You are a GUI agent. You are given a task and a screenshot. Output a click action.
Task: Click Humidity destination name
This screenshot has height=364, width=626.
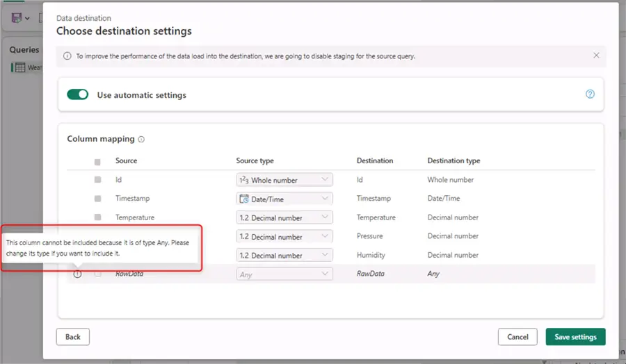pyautogui.click(x=371, y=255)
